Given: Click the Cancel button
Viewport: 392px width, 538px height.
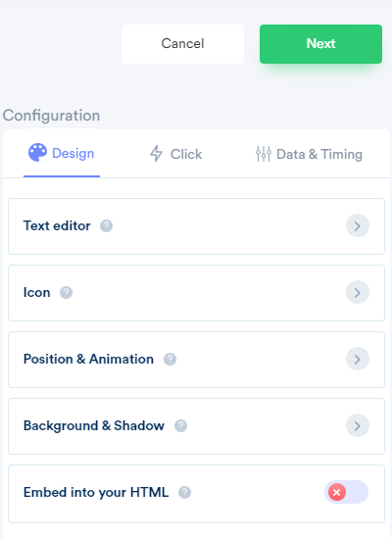Looking at the screenshot, I should [x=182, y=44].
